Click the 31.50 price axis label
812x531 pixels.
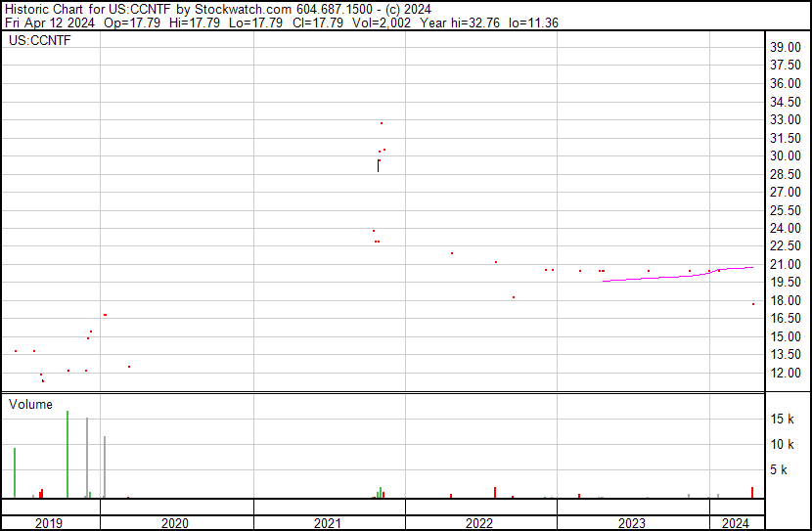point(786,138)
